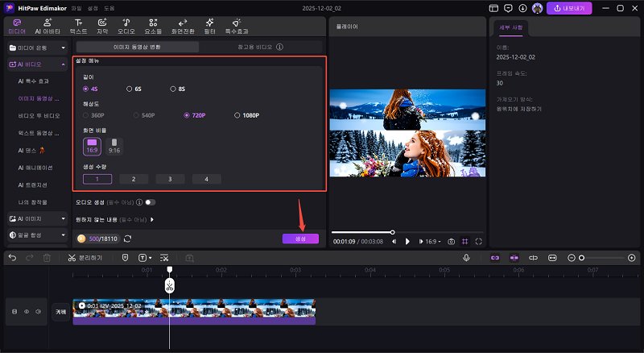Click the timeline zoom slider handle
The image size is (644, 353).
(x=581, y=257)
